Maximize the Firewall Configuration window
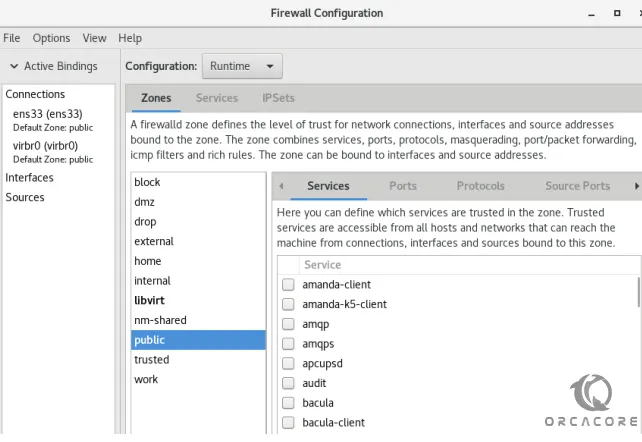This screenshot has height=442, width=642. (x=617, y=14)
